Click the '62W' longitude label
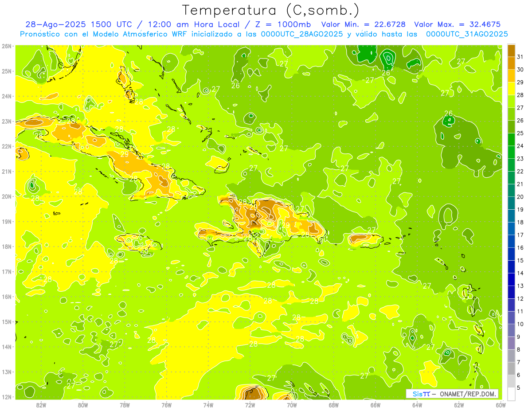 459,405
